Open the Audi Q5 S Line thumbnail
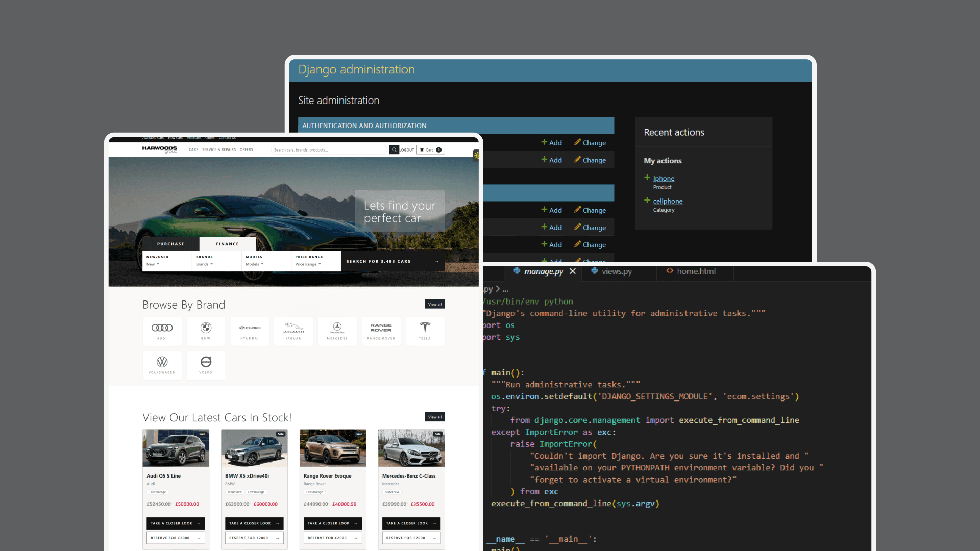The height and width of the screenshot is (551, 980). 176,448
